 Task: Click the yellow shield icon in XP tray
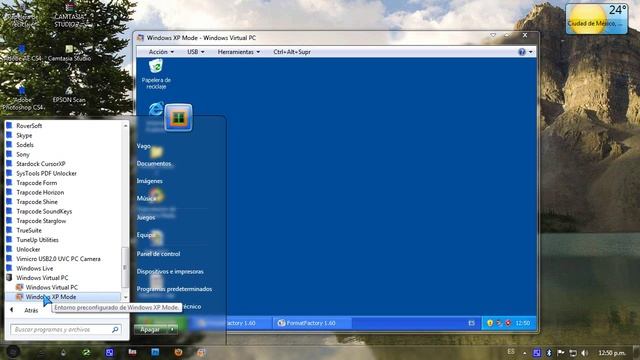pyautogui.click(x=490, y=323)
